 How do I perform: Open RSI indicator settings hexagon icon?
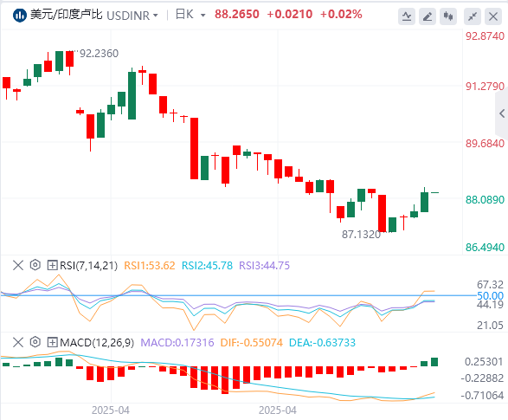pyautogui.click(x=35, y=265)
